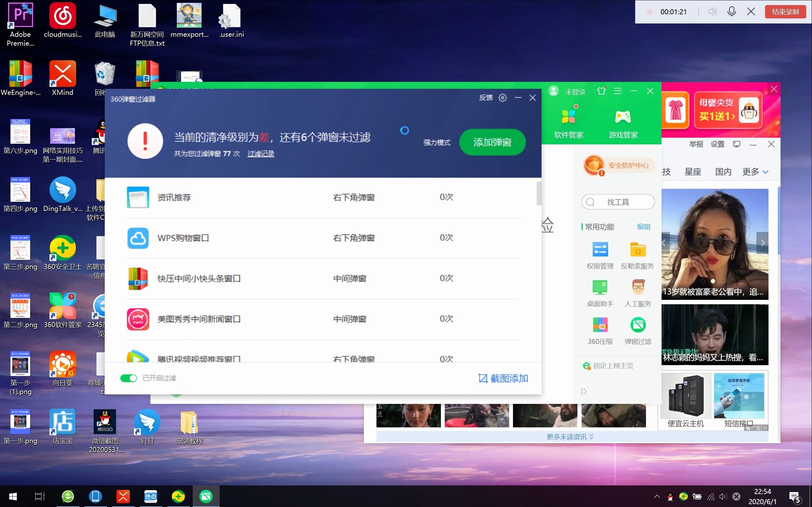Select 向日葵 desktop icon
The image size is (812, 507).
pyautogui.click(x=63, y=369)
